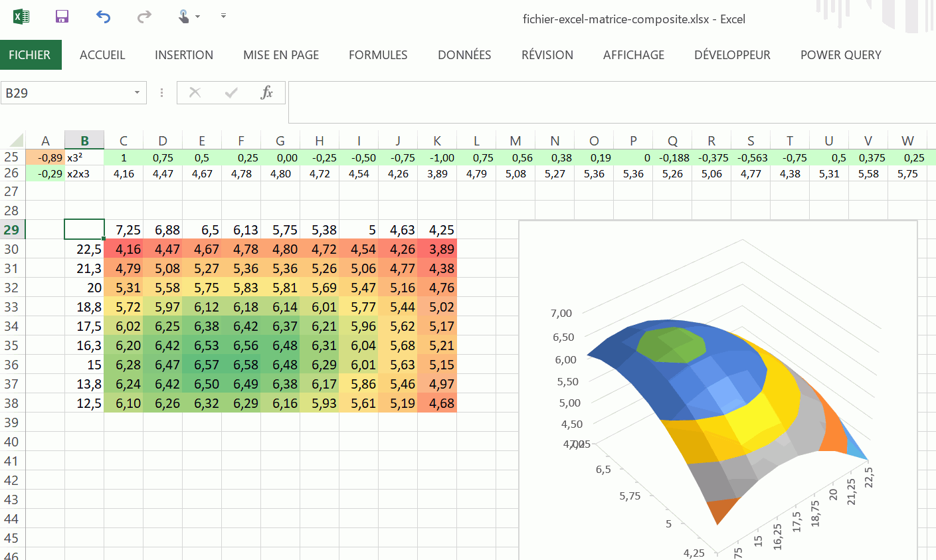Select column K header
Image resolution: width=936 pixels, height=560 pixels.
437,141
